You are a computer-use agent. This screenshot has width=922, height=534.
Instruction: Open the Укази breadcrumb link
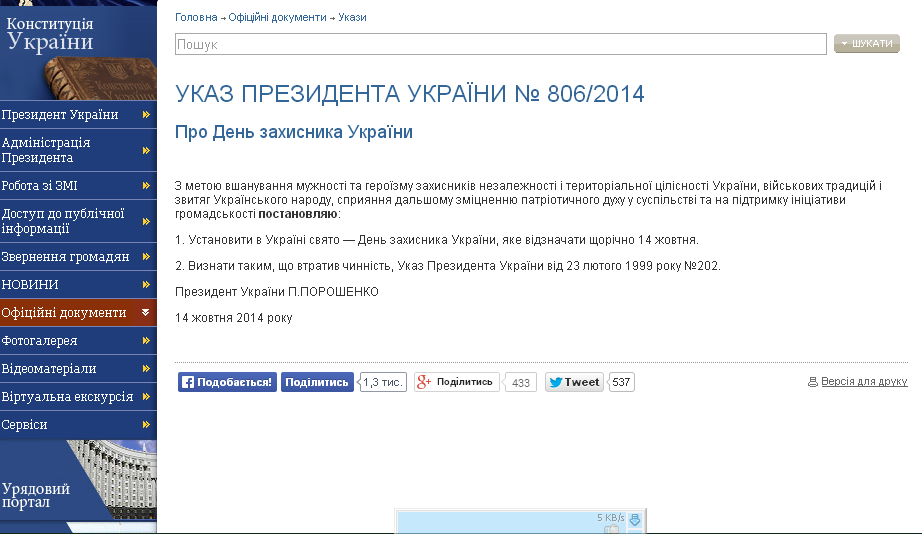pos(352,17)
